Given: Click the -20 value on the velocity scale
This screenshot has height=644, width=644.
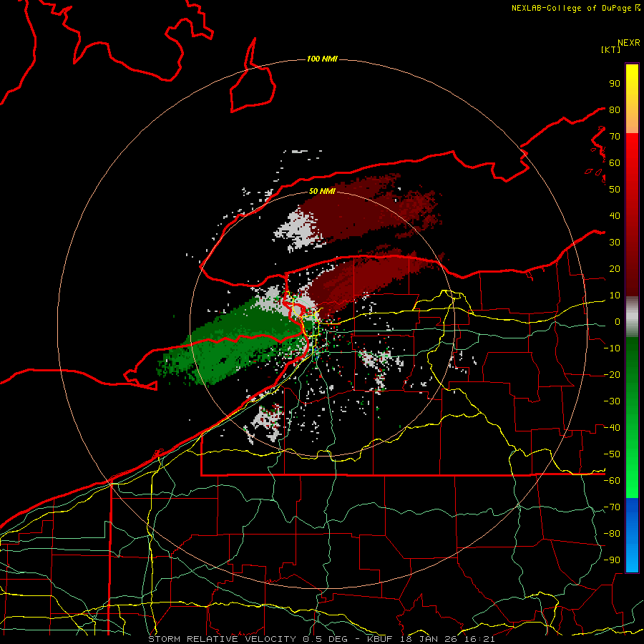Looking at the screenshot, I should pyautogui.click(x=612, y=374).
